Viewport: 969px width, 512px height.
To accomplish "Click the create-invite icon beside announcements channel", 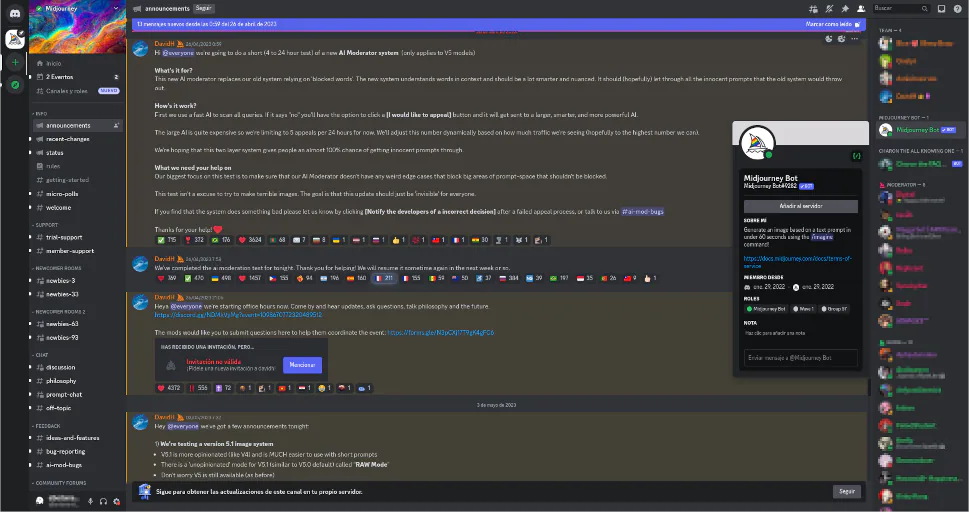I will 116,126.
